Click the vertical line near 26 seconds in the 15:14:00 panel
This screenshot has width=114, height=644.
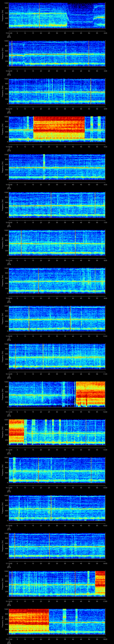[51, 508]
